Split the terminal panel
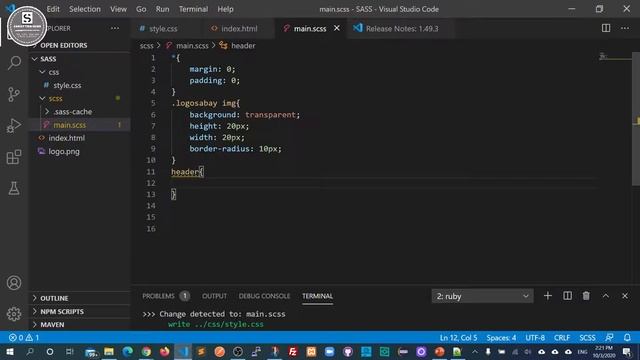The image size is (640, 360). pyautogui.click(x=567, y=296)
